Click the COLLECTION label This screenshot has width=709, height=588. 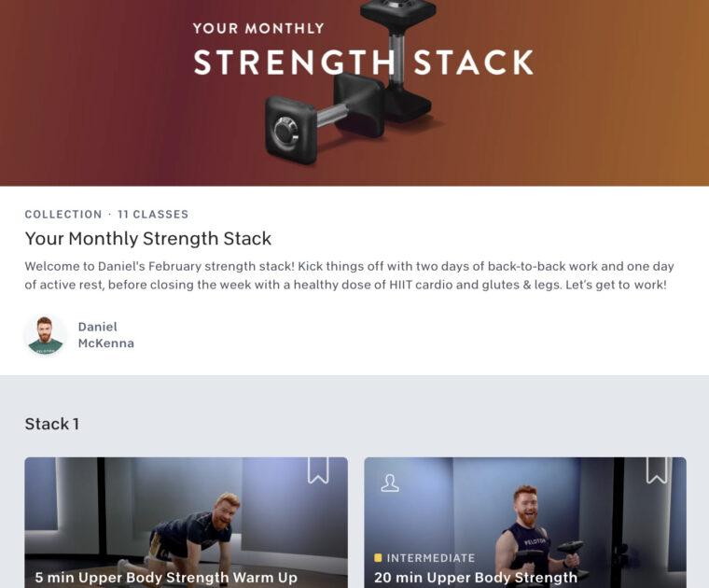63,215
